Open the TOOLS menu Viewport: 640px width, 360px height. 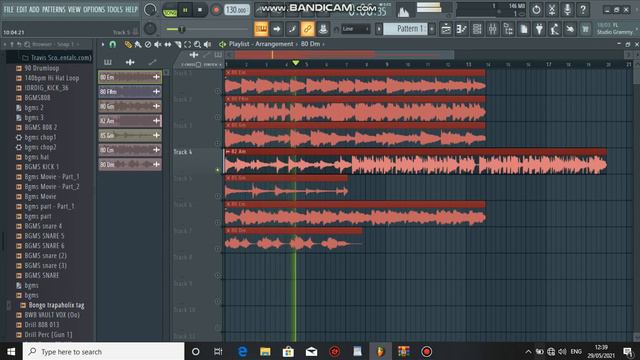tap(115, 9)
